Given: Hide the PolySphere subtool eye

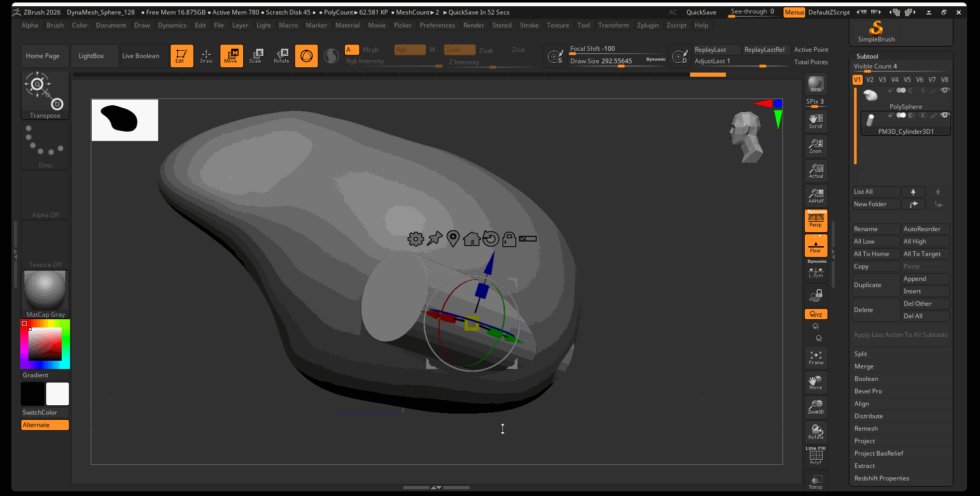Looking at the screenshot, I should pos(945,90).
